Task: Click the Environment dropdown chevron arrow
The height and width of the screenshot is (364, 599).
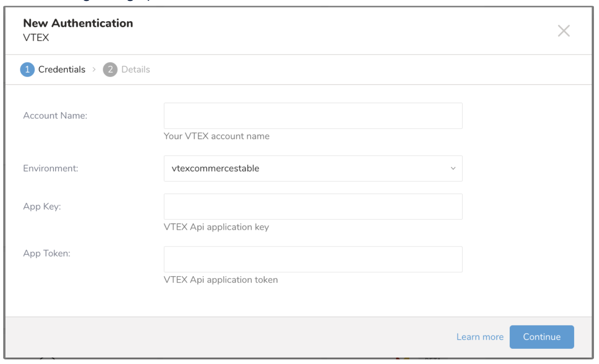Action: pos(453,169)
